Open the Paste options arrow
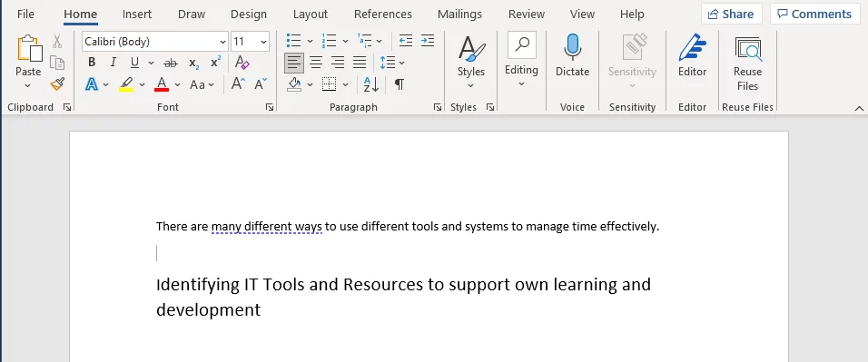The image size is (868, 362). coord(27,86)
